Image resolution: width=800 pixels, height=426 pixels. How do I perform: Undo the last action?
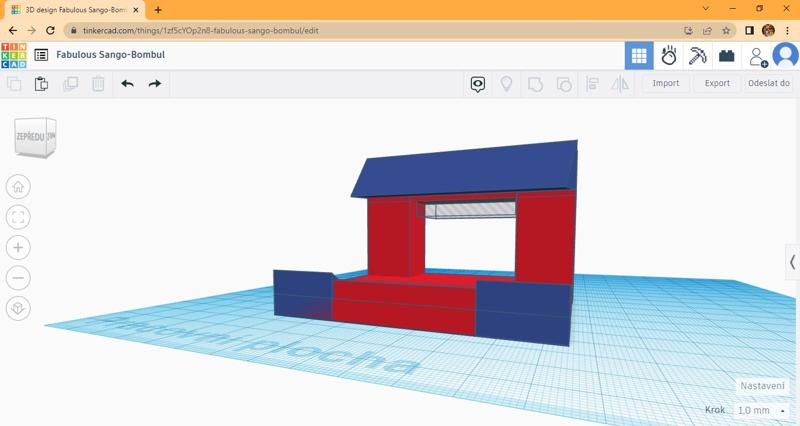[x=127, y=84]
